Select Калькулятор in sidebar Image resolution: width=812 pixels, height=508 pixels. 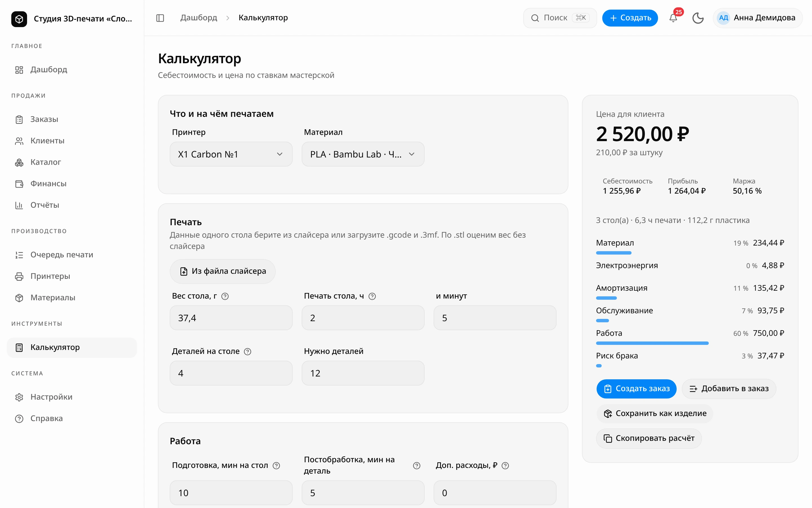tap(72, 347)
